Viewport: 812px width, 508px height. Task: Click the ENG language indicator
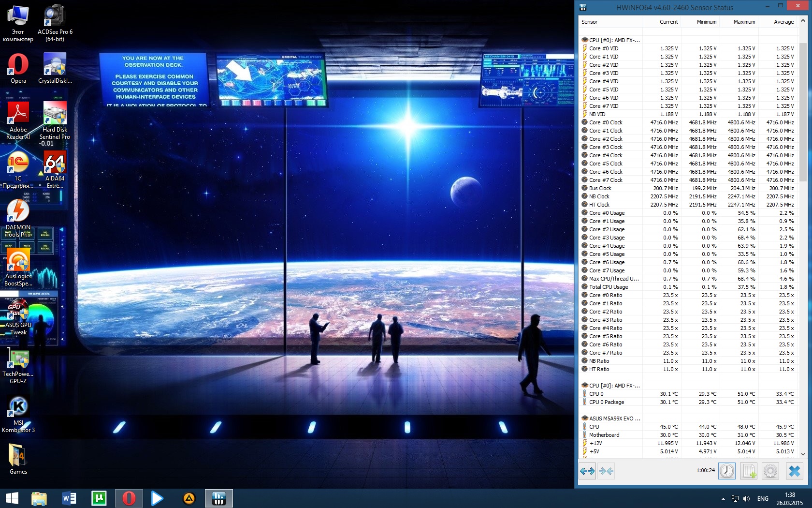coord(763,499)
